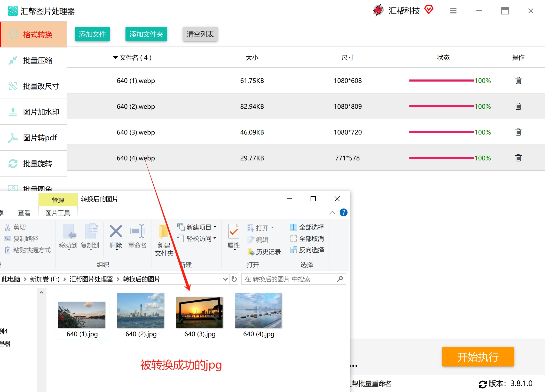The width and height of the screenshot is (545, 392).
Task: Click the 编辑 edit command
Action: [258, 240]
